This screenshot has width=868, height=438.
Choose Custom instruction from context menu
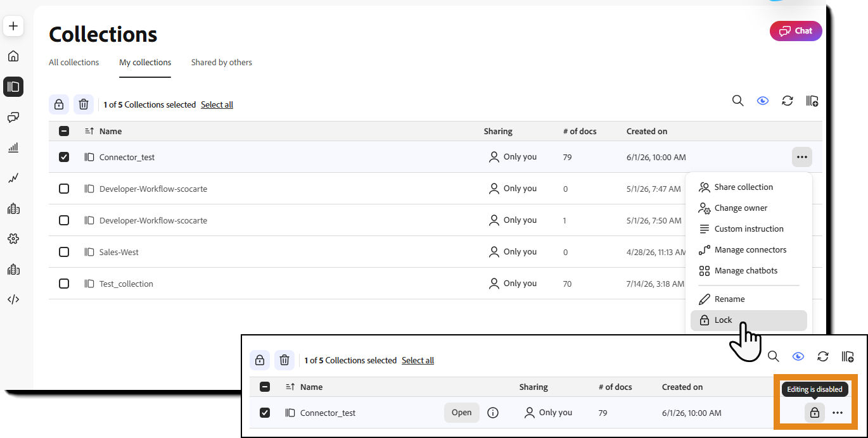tap(748, 229)
